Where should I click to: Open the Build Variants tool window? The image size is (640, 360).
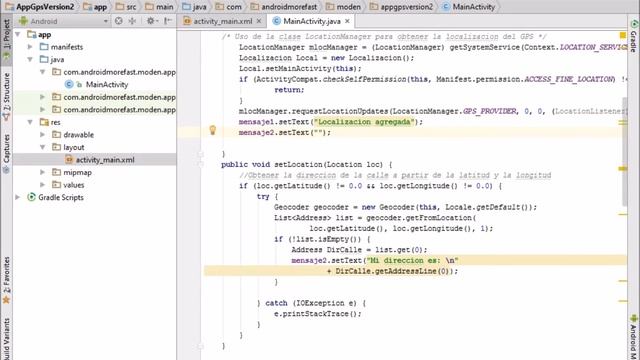click(7, 339)
